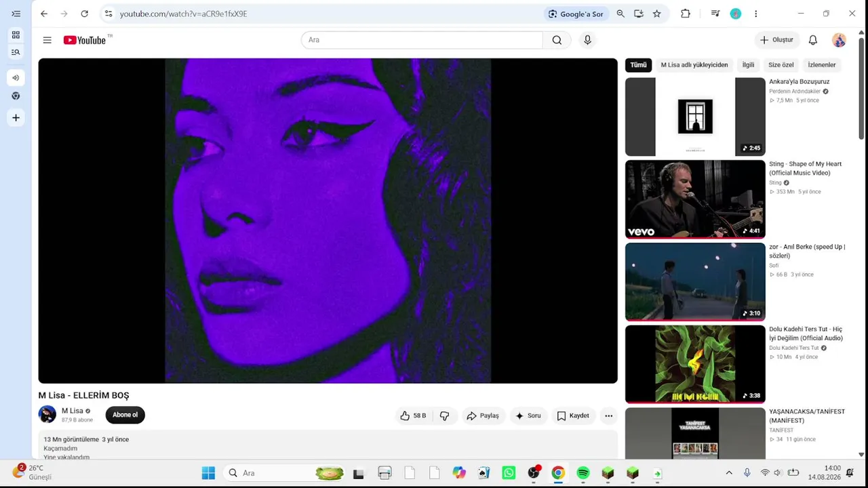Select the M Lisa adlı yükleyiciden chip

click(694, 65)
